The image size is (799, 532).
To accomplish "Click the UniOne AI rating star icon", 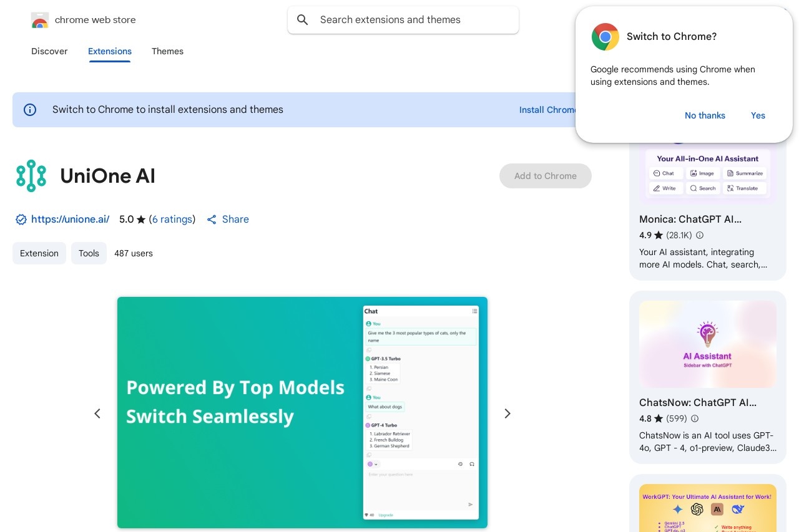I will click(x=141, y=220).
